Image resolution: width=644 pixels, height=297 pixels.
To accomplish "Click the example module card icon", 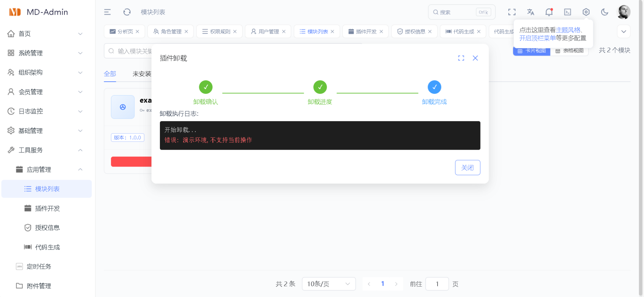I will [x=123, y=107].
